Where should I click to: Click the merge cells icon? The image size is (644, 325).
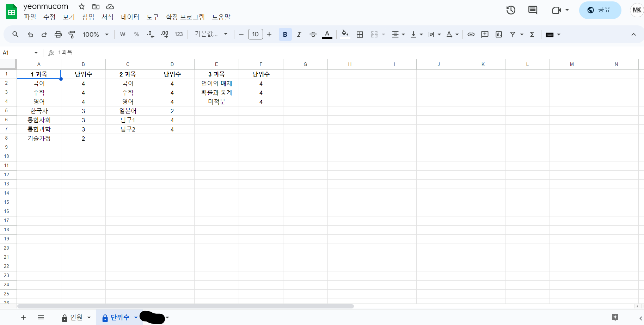pyautogui.click(x=374, y=34)
